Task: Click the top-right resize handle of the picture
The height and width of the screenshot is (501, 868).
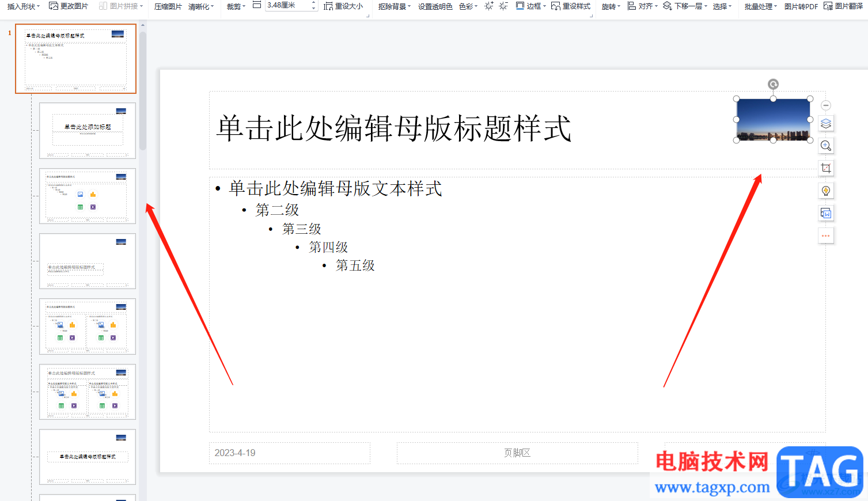Action: pyautogui.click(x=810, y=99)
